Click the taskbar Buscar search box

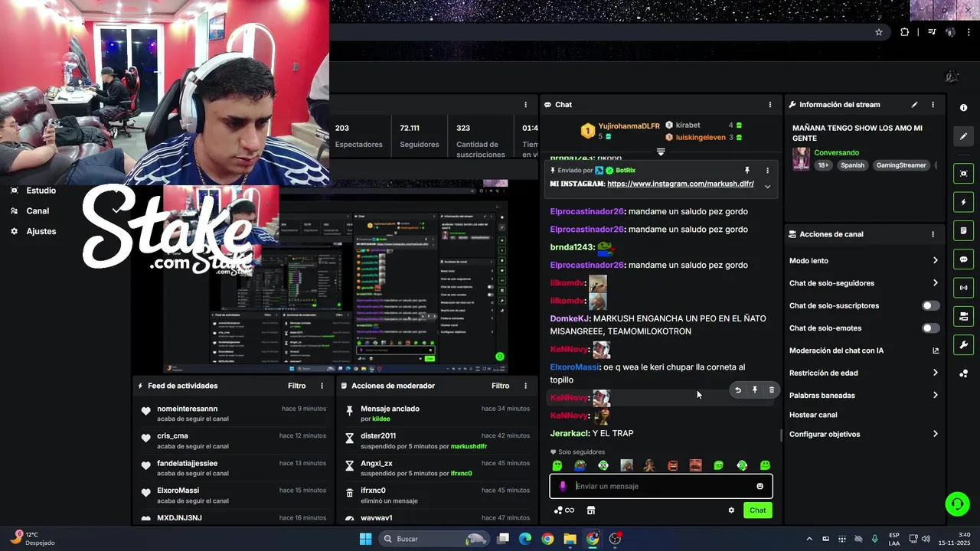(434, 539)
